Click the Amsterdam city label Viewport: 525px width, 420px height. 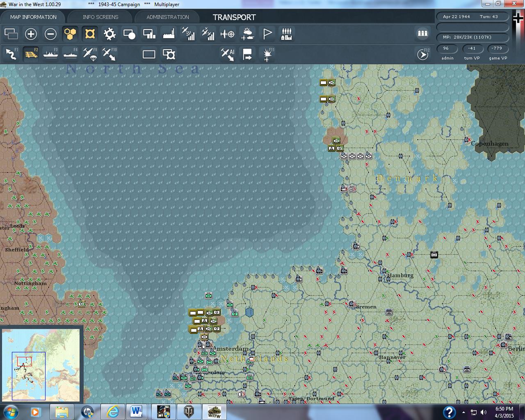click(231, 349)
